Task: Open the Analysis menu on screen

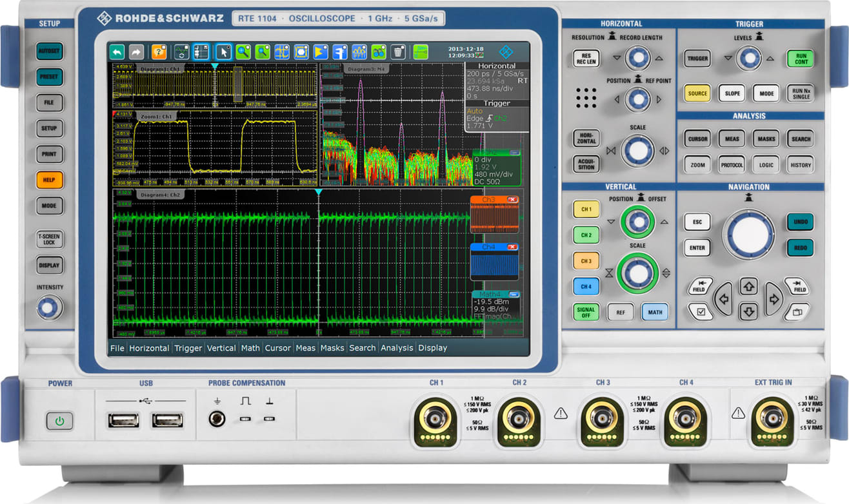Action: [397, 348]
